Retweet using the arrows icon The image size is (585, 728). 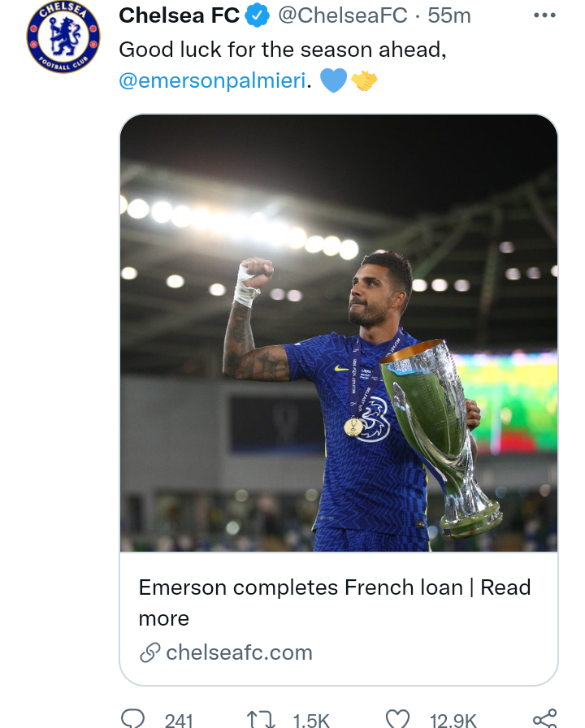260,719
